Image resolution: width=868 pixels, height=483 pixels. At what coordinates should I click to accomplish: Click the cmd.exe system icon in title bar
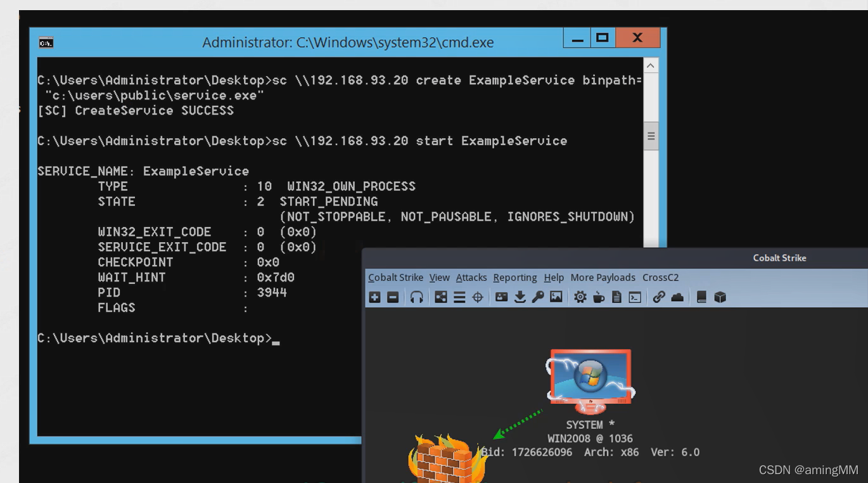click(46, 42)
